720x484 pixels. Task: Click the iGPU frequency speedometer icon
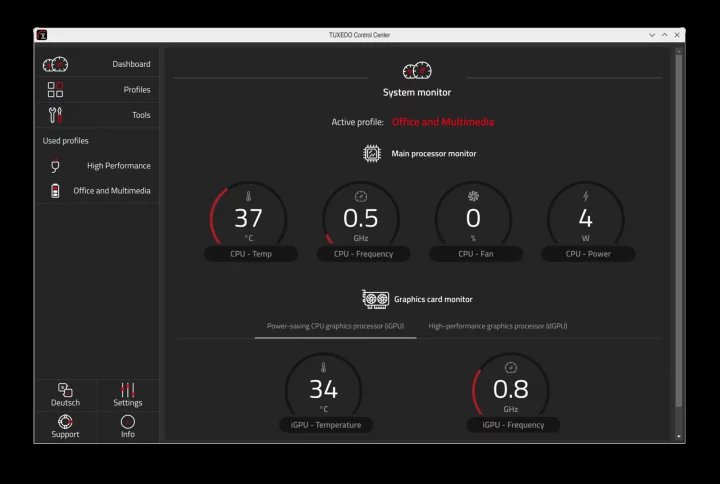511,367
